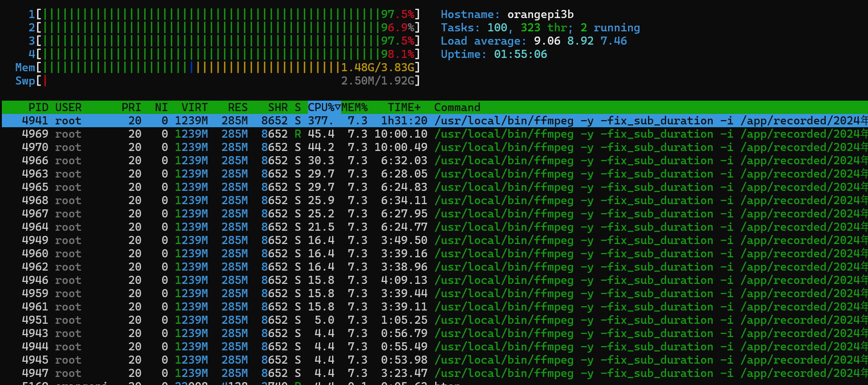Select process row with PID 4962
Viewport: 868px width, 385px height.
(435, 267)
